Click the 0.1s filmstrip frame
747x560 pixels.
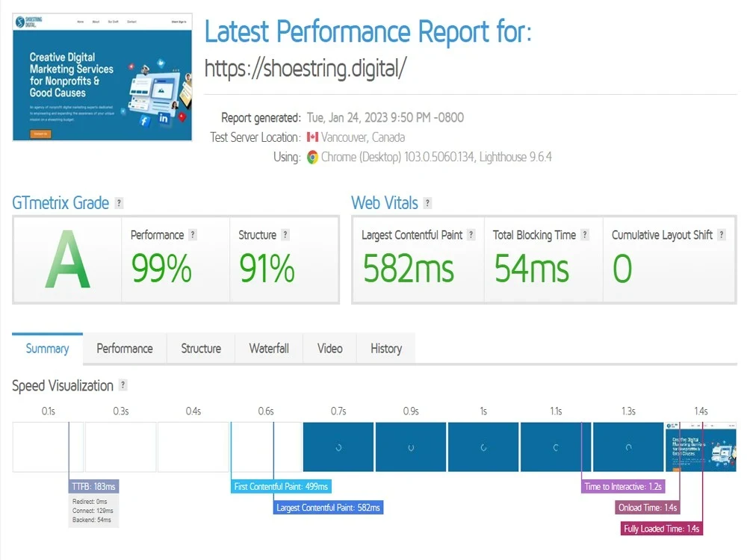tap(48, 447)
